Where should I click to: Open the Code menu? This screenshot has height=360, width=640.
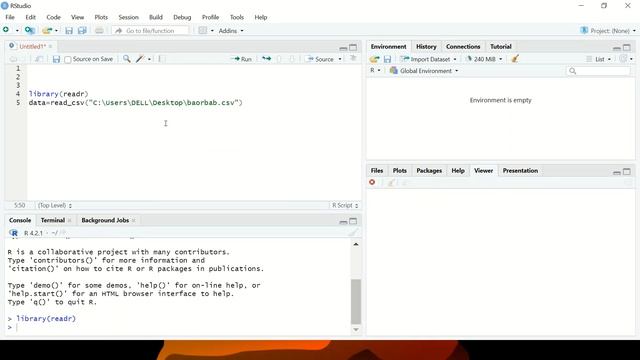[53, 17]
